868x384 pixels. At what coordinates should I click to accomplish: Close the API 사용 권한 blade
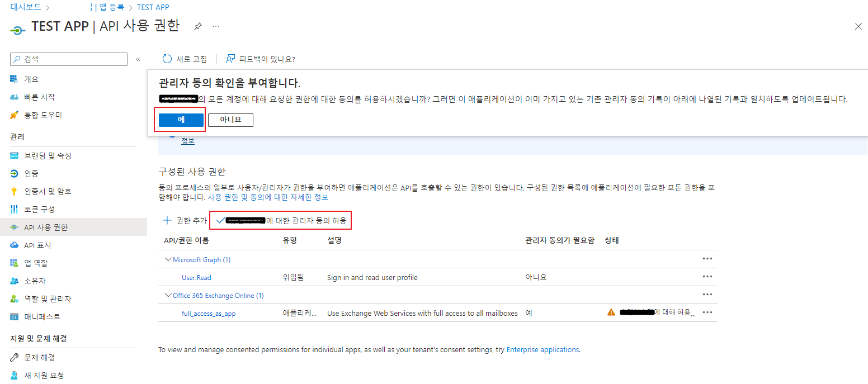[858, 26]
